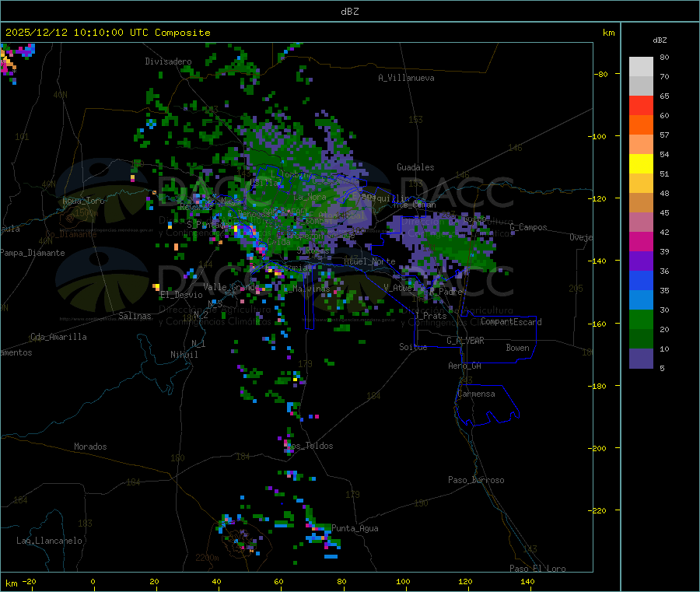This screenshot has height=592, width=700.
Task: Click the 0 km horizontal axis tick
Action: tap(93, 581)
